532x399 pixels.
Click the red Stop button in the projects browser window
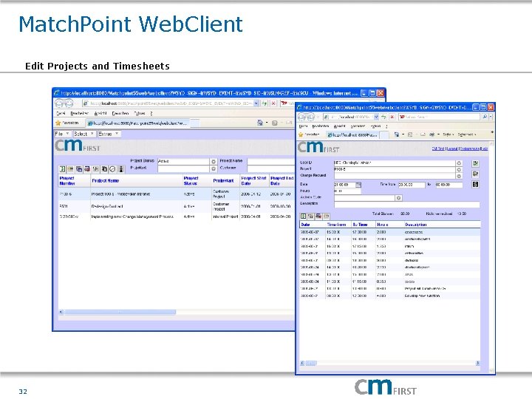273,103
